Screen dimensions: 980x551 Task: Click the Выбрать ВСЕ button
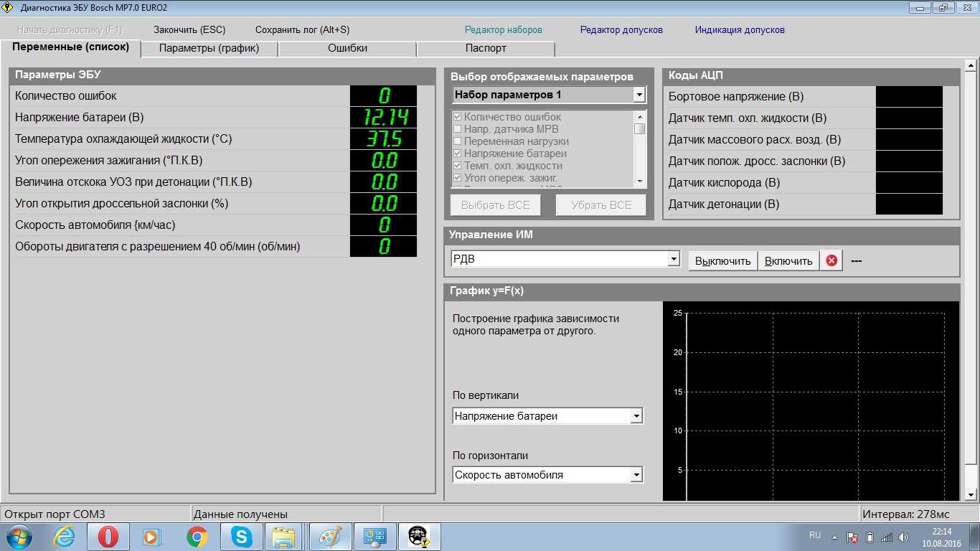[496, 205]
